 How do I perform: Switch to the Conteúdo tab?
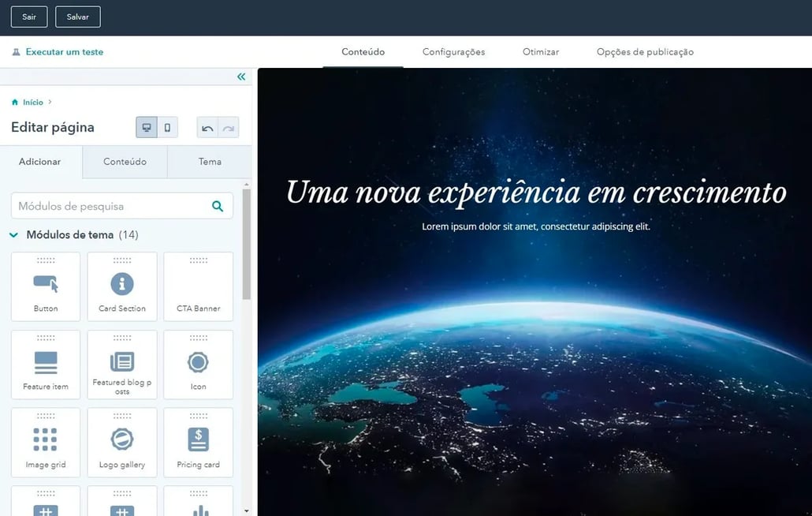(x=363, y=52)
